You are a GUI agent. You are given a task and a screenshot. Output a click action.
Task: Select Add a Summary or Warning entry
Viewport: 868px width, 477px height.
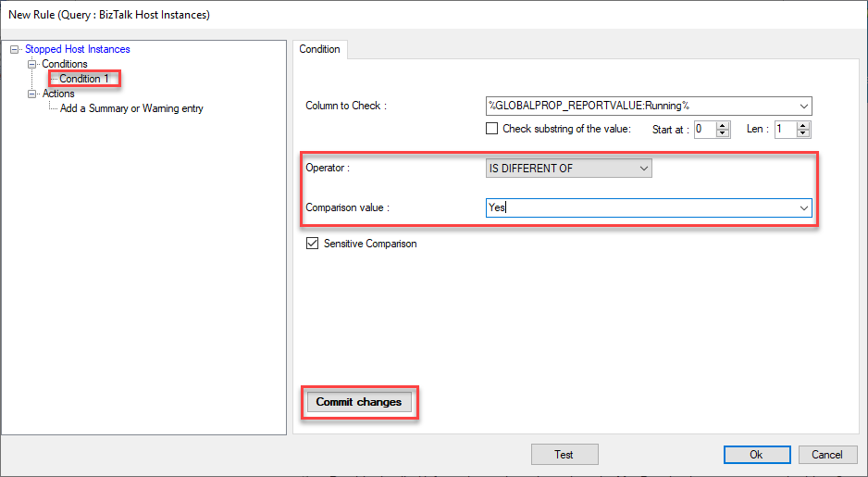pos(131,108)
